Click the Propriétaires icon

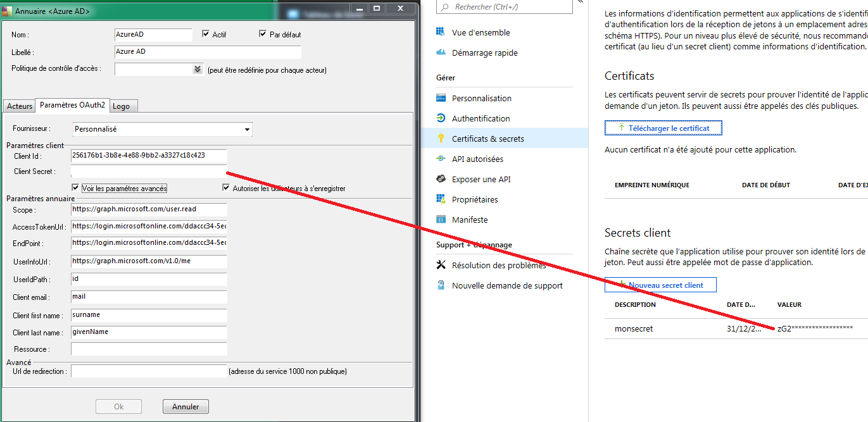pos(441,199)
